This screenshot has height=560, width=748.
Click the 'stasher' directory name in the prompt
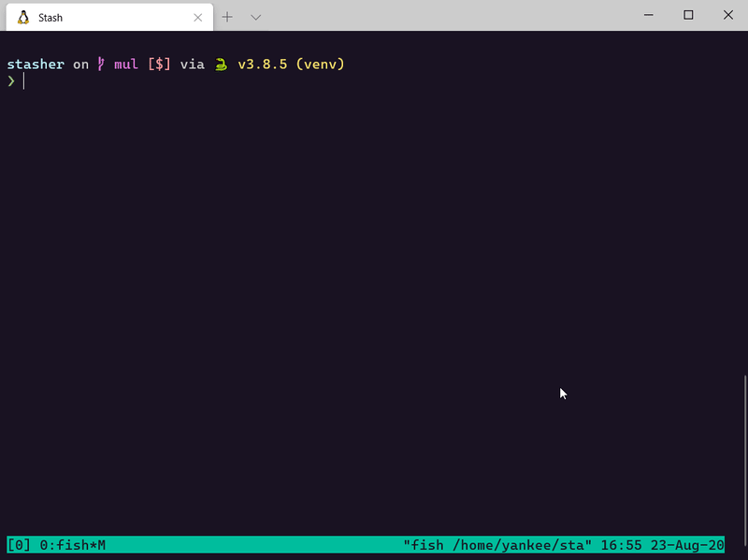[36, 64]
